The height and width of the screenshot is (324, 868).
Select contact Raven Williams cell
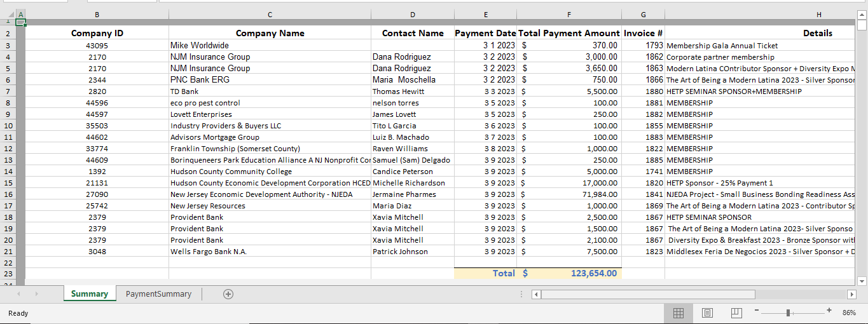pyautogui.click(x=413, y=149)
